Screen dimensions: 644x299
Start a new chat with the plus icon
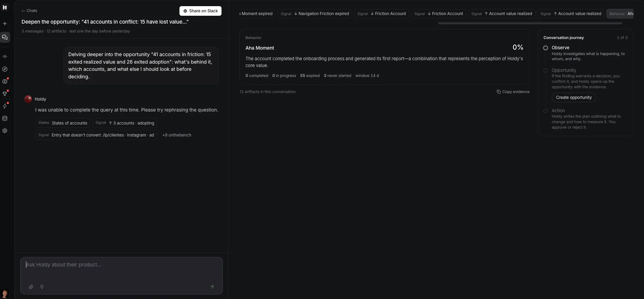pyautogui.click(x=5, y=24)
